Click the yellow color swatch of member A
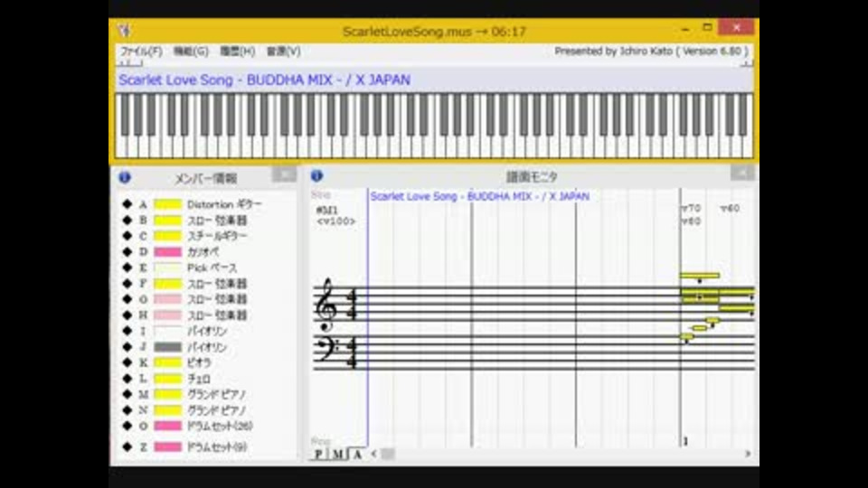Viewport: 868px width, 488px height. pos(168,204)
